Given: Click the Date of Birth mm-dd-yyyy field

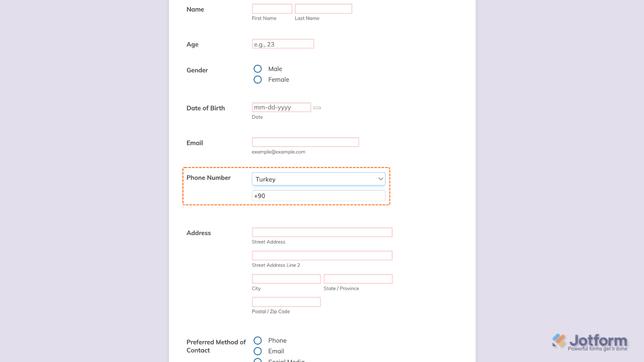Looking at the screenshot, I should coord(281,107).
